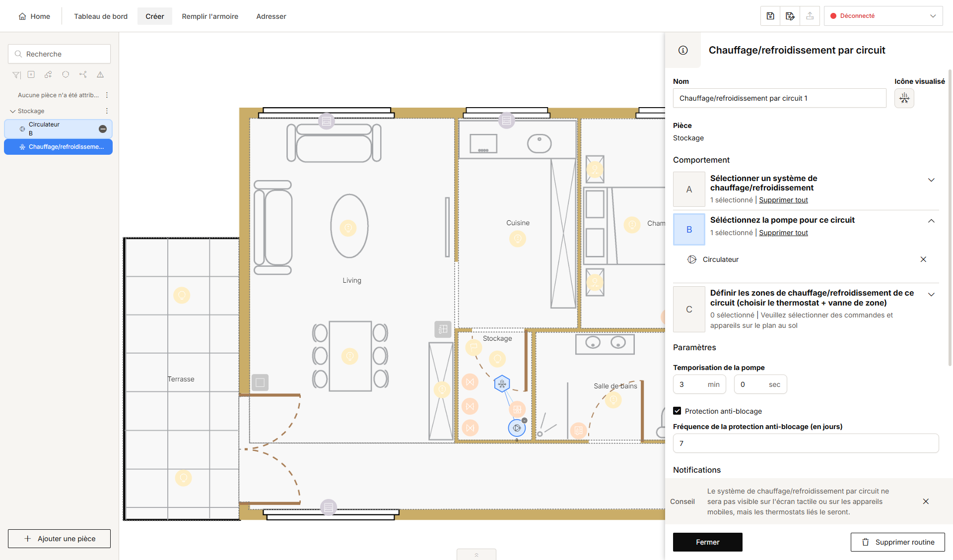Viewport: 953px width, 560px height.
Task: Open the Déconnecté connection dropdown
Action: pyautogui.click(x=884, y=16)
